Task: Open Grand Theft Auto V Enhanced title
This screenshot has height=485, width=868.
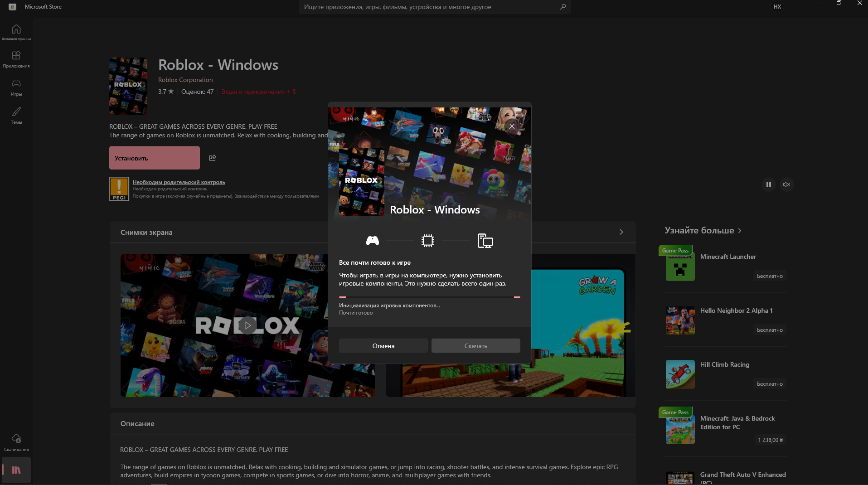Action: (743, 478)
